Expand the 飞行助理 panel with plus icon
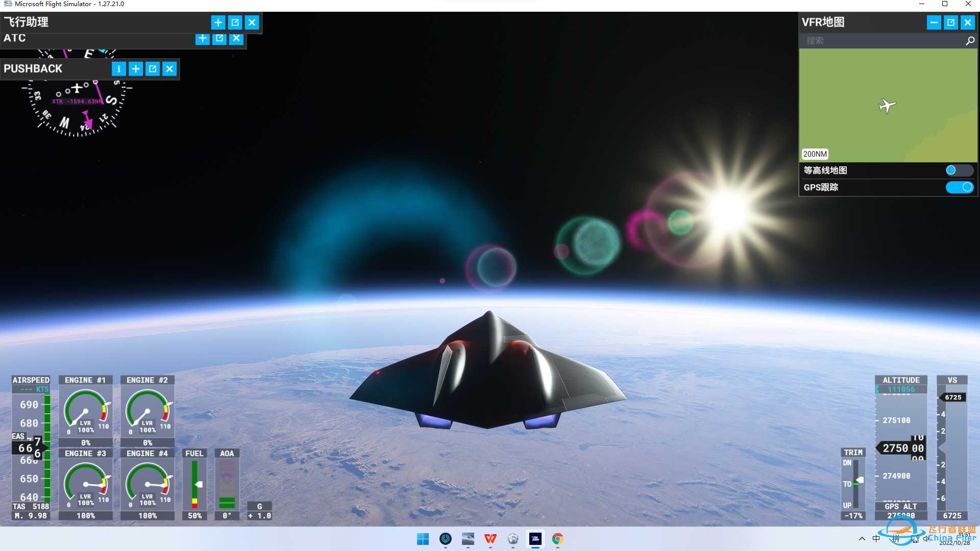Image resolution: width=980 pixels, height=551 pixels. (218, 22)
